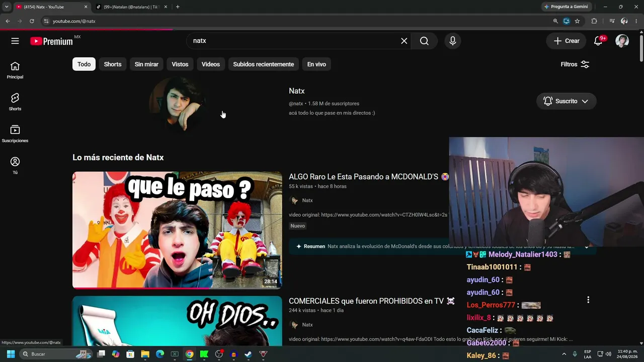Show hidden system tray icons

tap(564, 354)
